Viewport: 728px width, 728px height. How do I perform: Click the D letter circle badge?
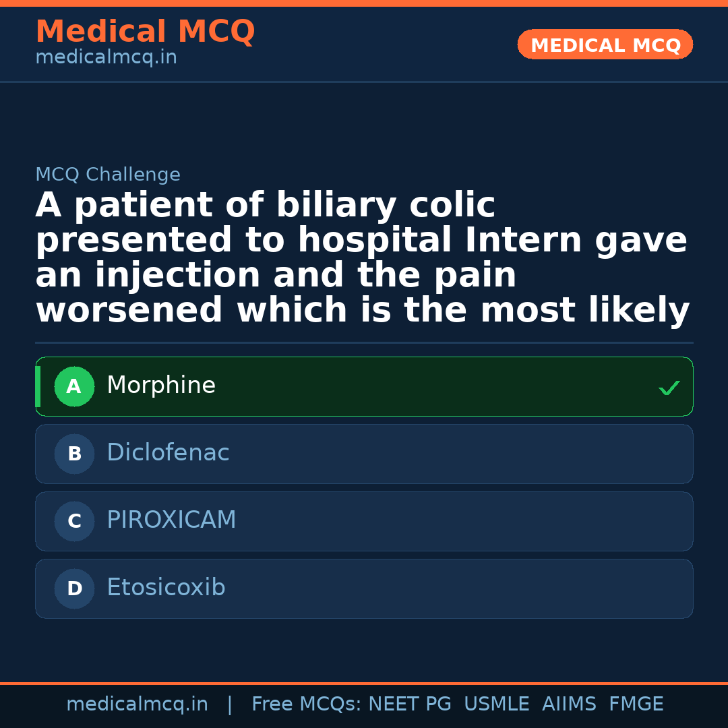click(74, 589)
